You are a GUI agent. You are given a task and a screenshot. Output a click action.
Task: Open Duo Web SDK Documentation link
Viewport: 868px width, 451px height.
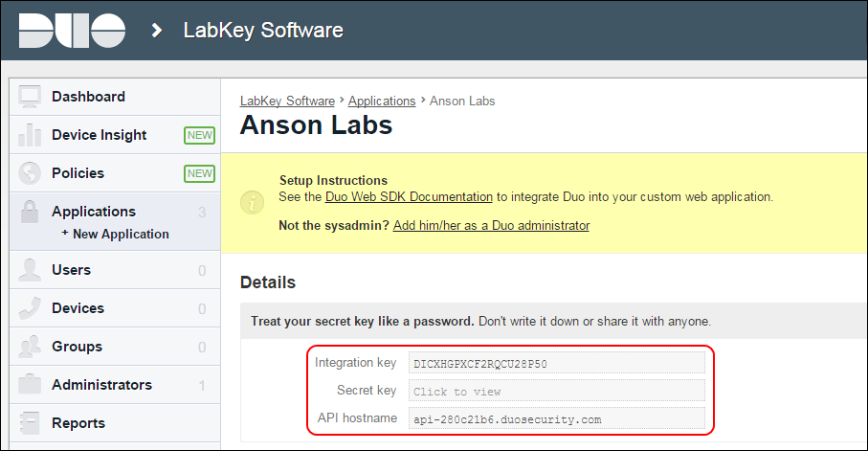click(x=409, y=196)
